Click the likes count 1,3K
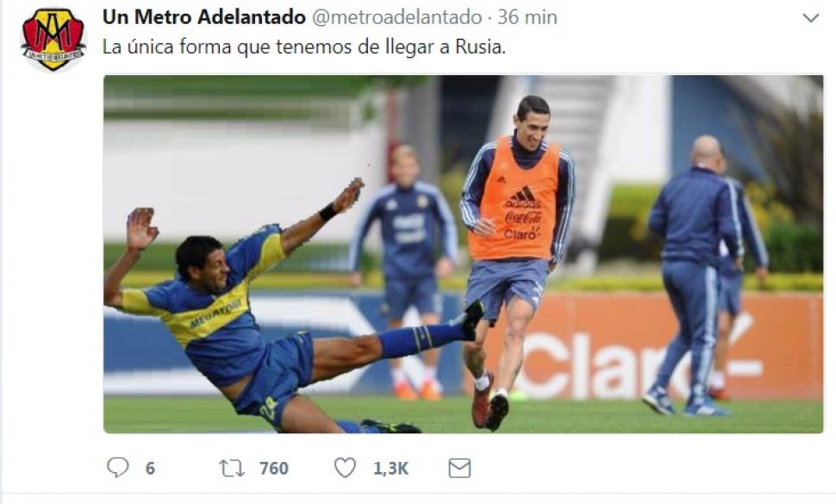836x504 pixels. tap(390, 469)
